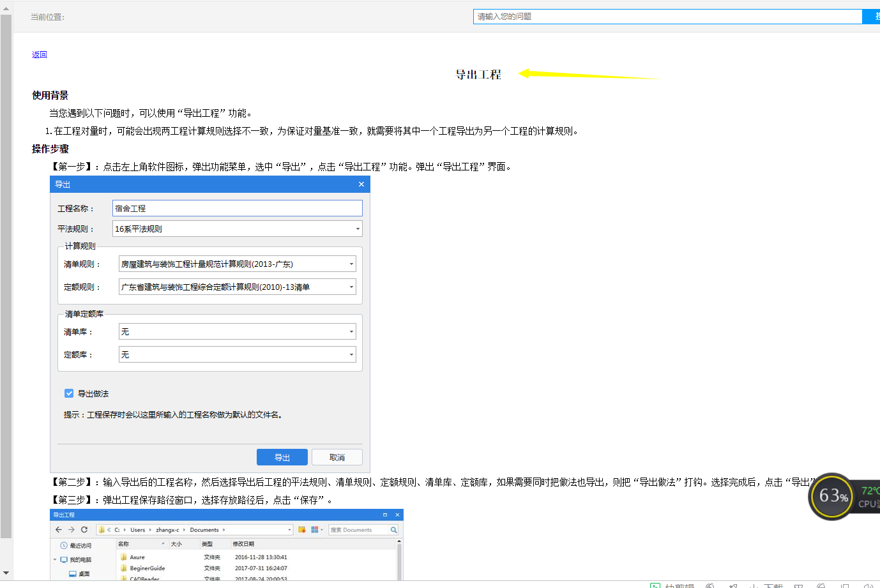Click Back arrow in 导出工程 file dialog
The height and width of the screenshot is (588, 880).
59,530
